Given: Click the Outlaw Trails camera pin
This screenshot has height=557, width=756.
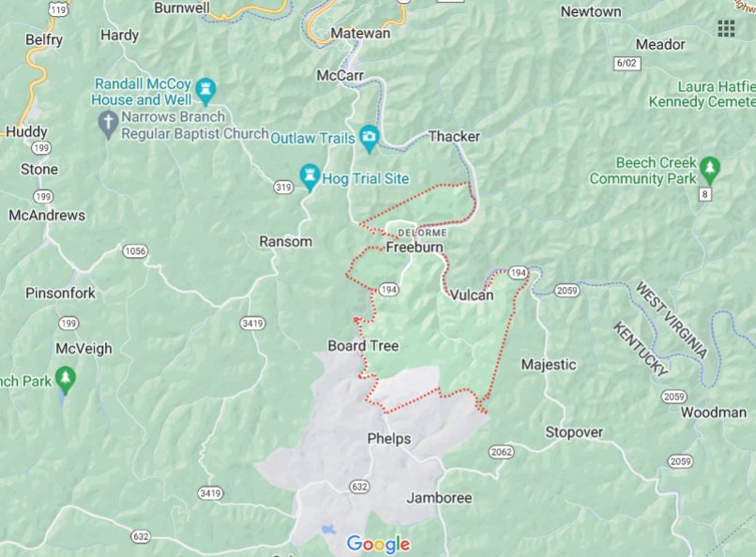Looking at the screenshot, I should point(369,139).
